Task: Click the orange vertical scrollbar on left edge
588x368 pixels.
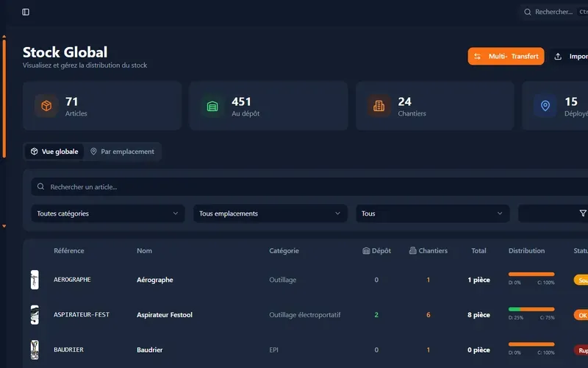Action: 4,99
